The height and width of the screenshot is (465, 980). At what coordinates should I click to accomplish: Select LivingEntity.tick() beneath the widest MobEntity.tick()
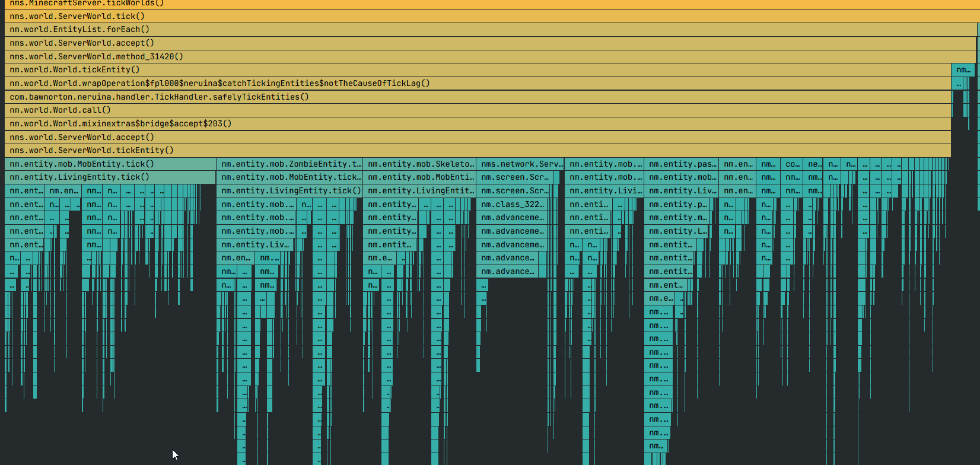coord(110,177)
